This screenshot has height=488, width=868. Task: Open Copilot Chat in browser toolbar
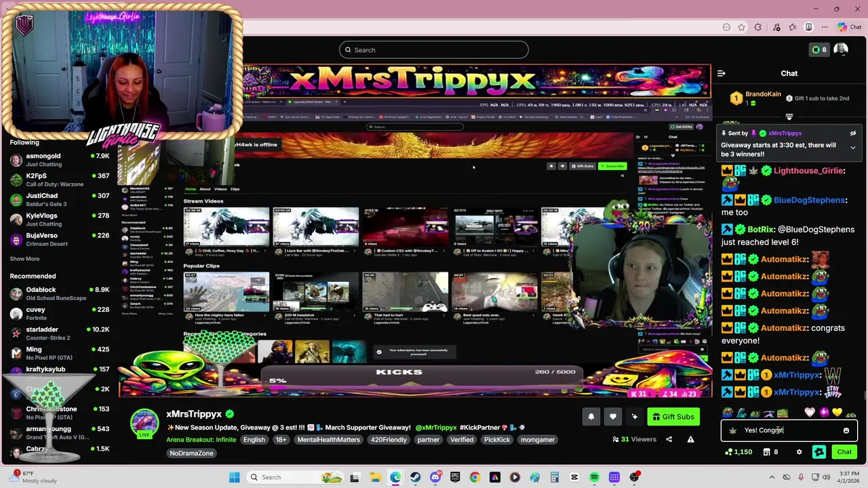click(849, 27)
